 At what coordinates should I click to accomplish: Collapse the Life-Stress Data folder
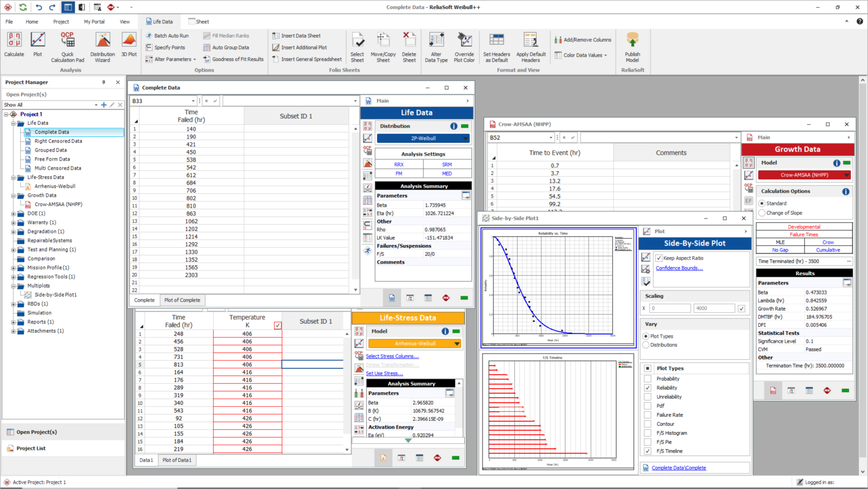click(14, 177)
